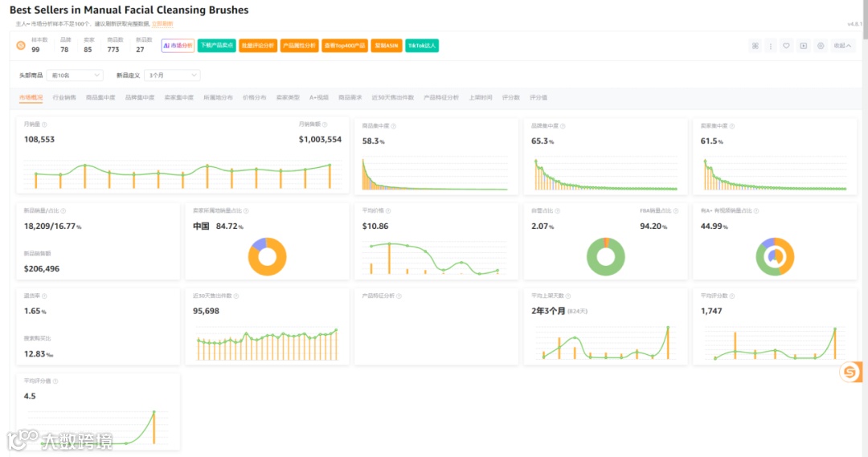Switch to the 产品特征分析 tab
This screenshot has width=868, height=457.
(x=441, y=97)
